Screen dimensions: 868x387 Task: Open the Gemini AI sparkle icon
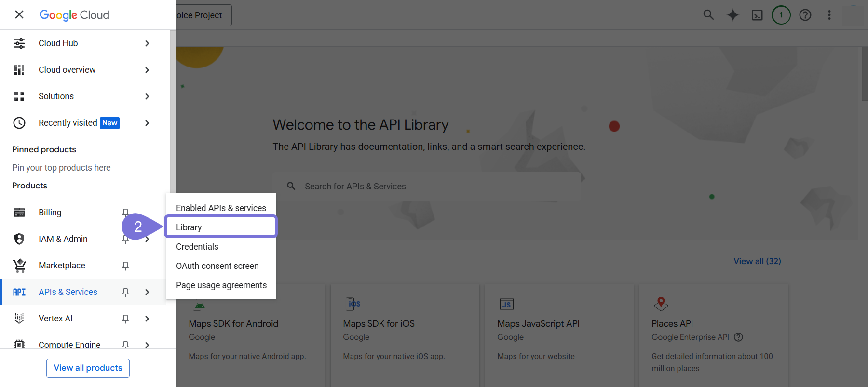(x=732, y=15)
